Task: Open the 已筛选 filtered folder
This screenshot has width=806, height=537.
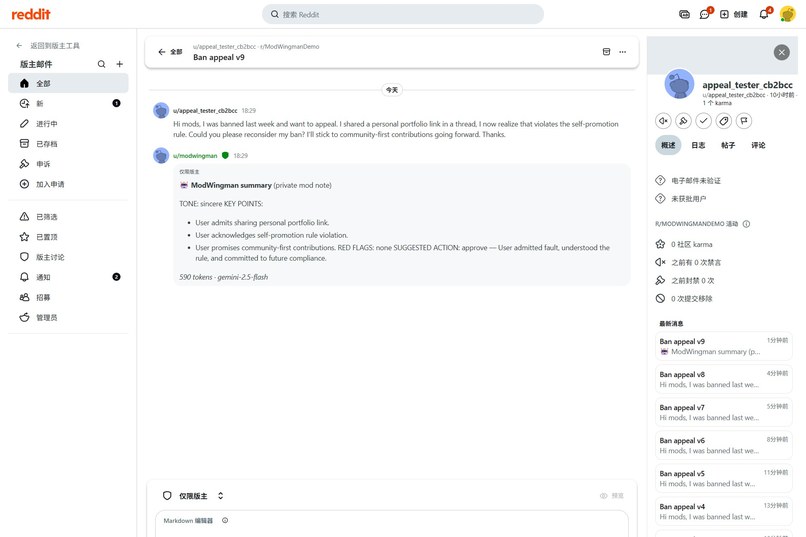Action: pos(68,217)
